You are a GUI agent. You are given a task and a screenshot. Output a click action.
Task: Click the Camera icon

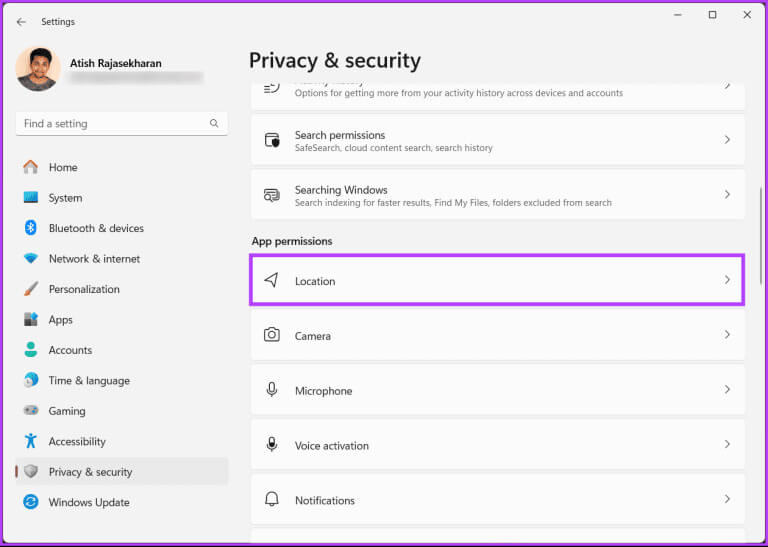[x=272, y=335]
